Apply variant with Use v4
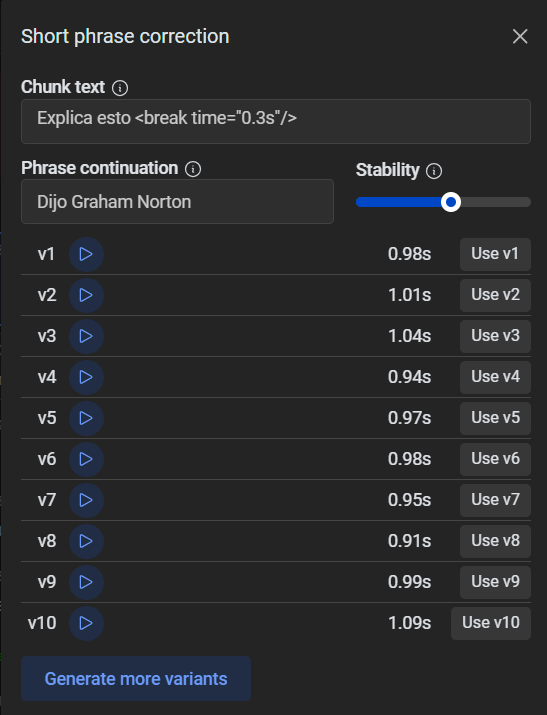The width and height of the screenshot is (547, 715). (495, 377)
